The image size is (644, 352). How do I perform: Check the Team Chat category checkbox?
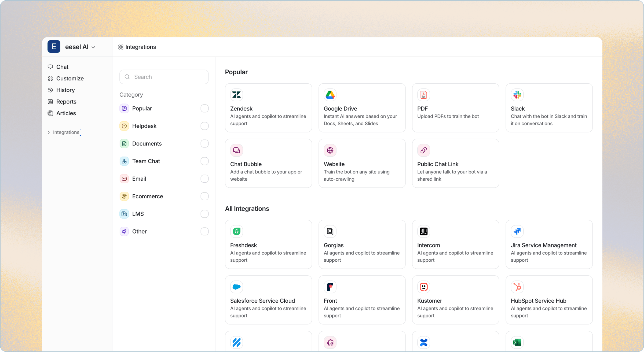[x=204, y=161]
